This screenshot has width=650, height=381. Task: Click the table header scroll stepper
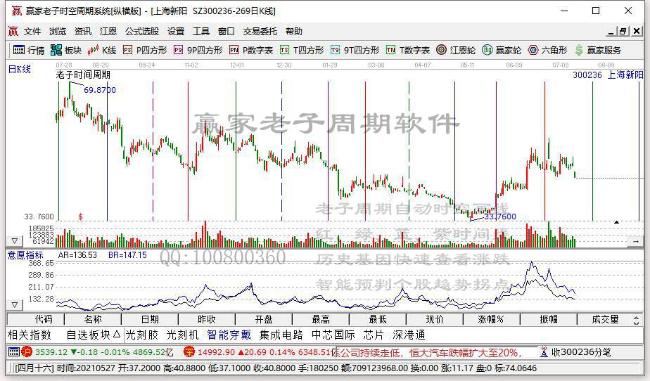pyautogui.click(x=636, y=320)
